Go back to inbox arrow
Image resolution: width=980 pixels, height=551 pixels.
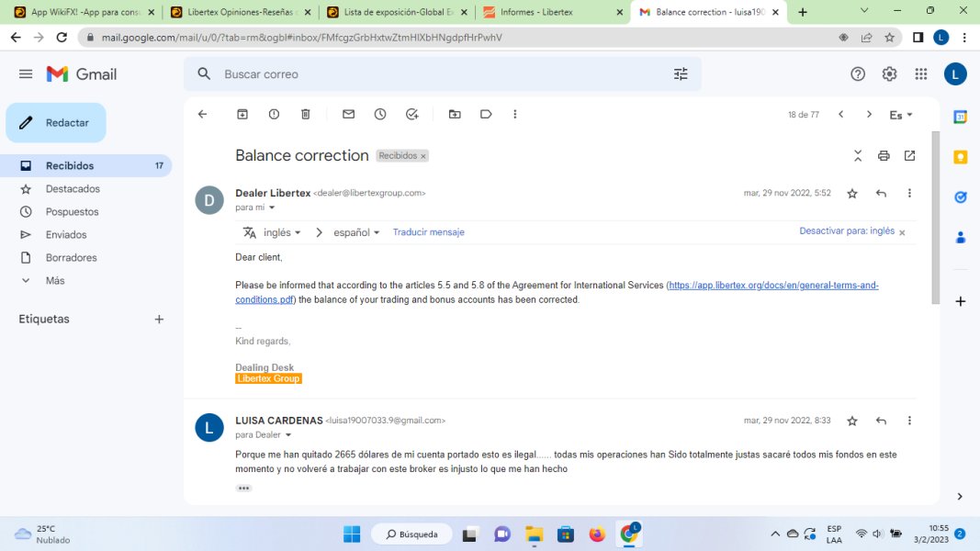(202, 114)
